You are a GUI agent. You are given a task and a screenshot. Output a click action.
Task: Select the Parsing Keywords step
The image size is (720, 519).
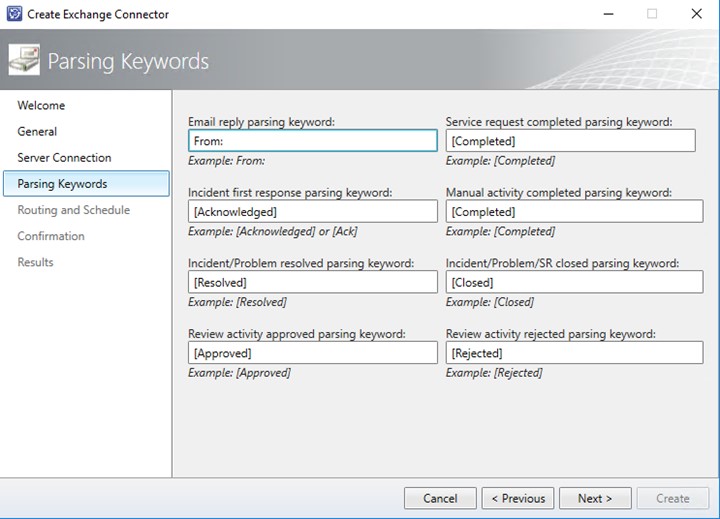point(86,184)
